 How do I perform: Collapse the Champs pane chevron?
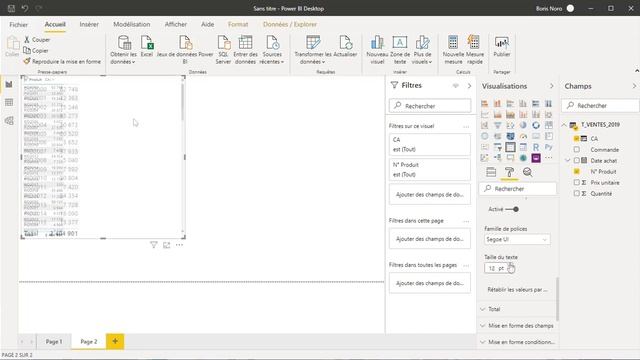pos(634,86)
